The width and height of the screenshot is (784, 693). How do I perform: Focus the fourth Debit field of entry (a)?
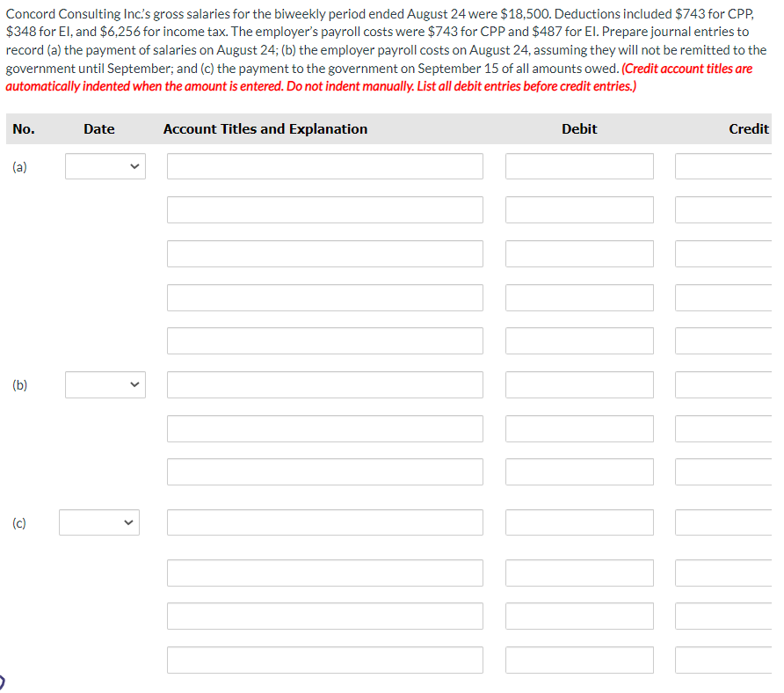(x=579, y=298)
